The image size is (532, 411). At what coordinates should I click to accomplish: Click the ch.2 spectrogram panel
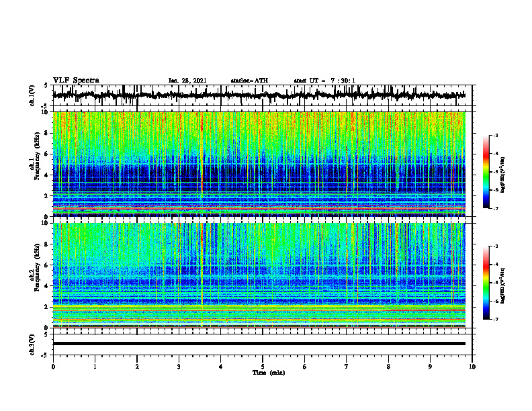(259, 275)
